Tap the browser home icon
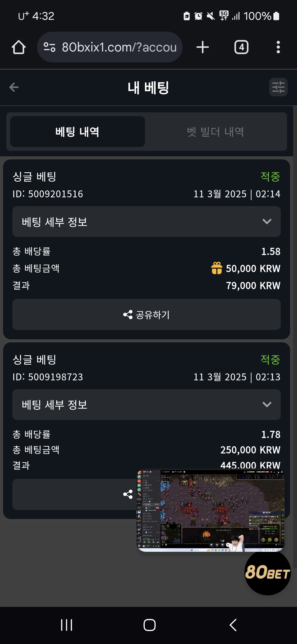Viewport: 297px width, 644px height. point(19,47)
